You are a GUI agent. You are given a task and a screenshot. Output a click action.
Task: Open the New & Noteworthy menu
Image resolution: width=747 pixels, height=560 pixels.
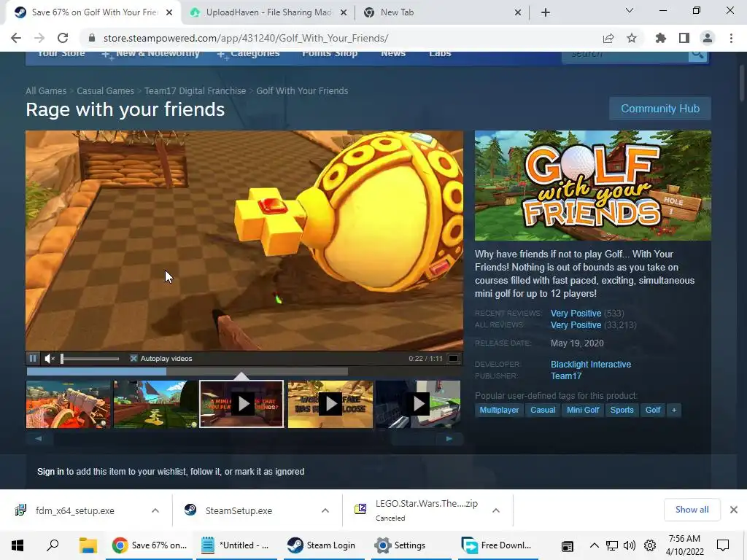point(158,54)
